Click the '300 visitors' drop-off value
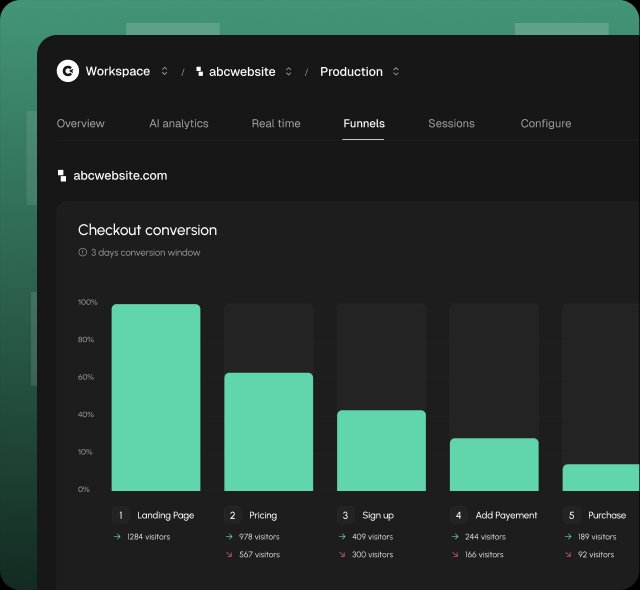Image resolution: width=640 pixels, height=590 pixels. click(372, 555)
